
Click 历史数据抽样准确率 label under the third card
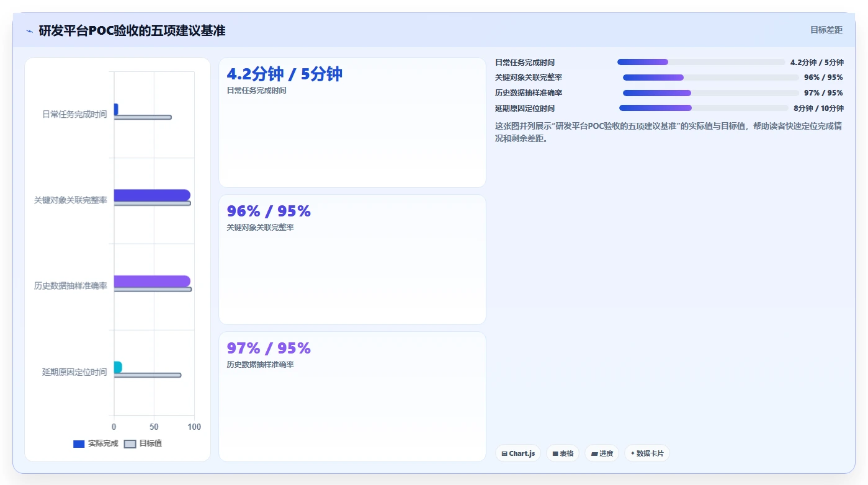[x=261, y=365]
